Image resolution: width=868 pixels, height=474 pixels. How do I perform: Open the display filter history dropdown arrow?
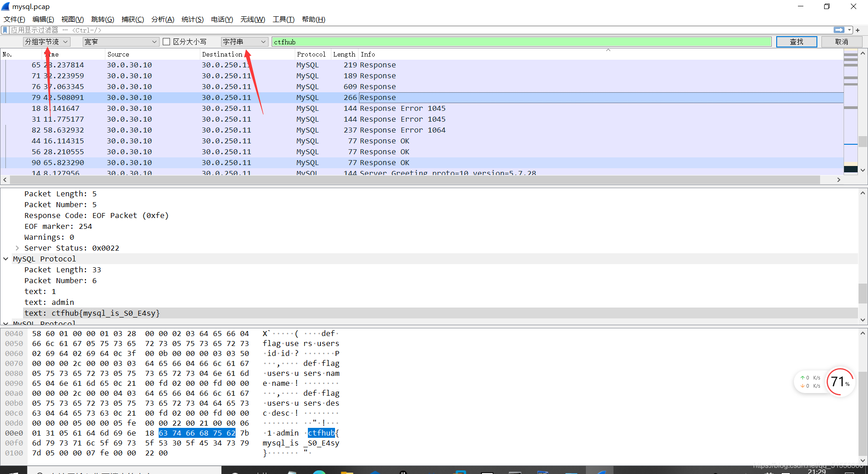(x=849, y=30)
